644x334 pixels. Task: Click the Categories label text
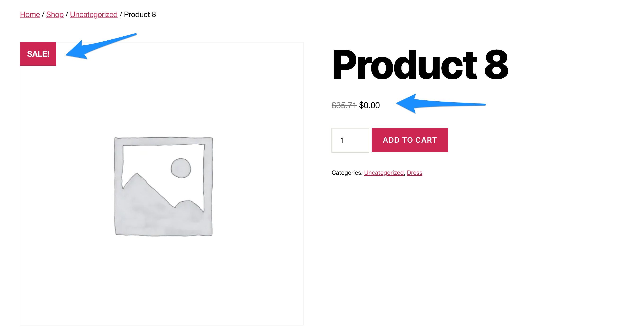[x=347, y=172]
